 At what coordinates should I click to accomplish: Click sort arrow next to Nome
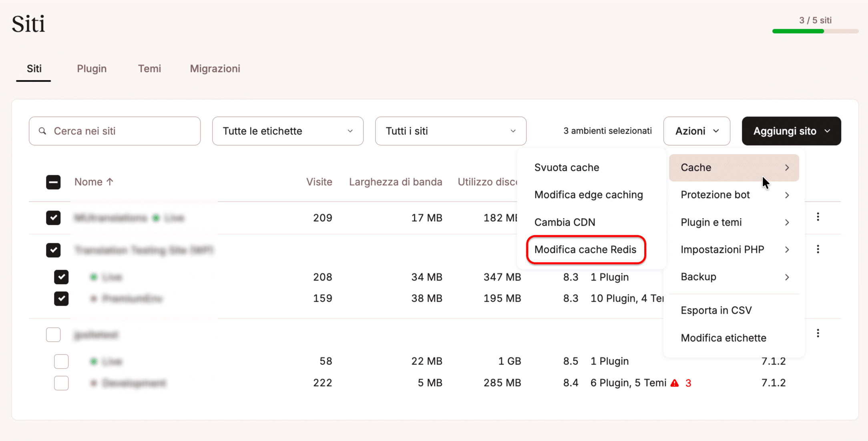pyautogui.click(x=110, y=182)
